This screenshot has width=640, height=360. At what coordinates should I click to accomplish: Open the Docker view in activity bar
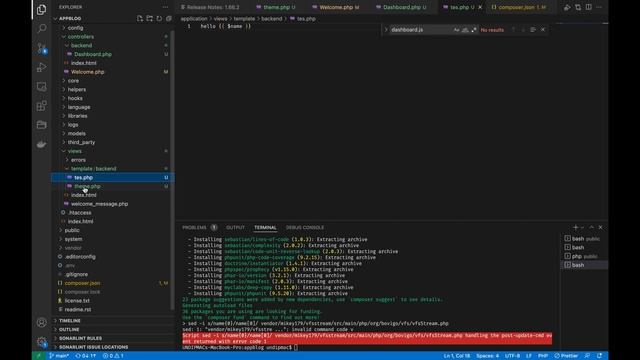pyautogui.click(x=41, y=144)
